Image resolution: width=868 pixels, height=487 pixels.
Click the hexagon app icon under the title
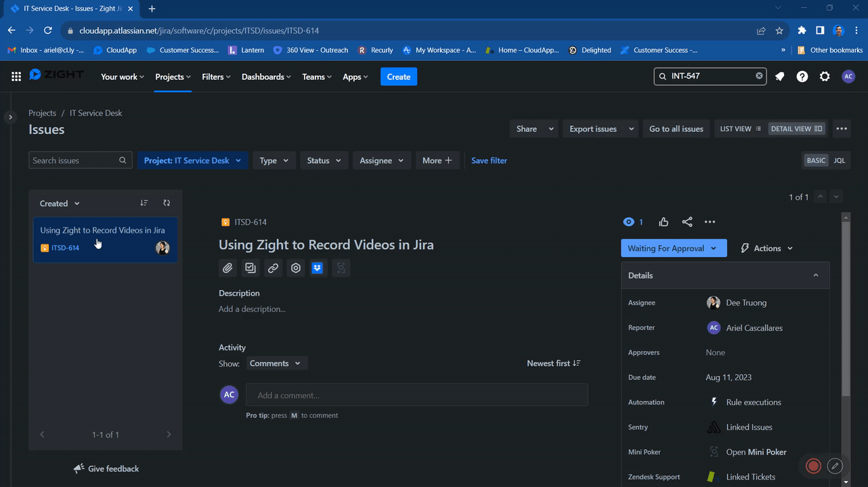[x=296, y=268]
